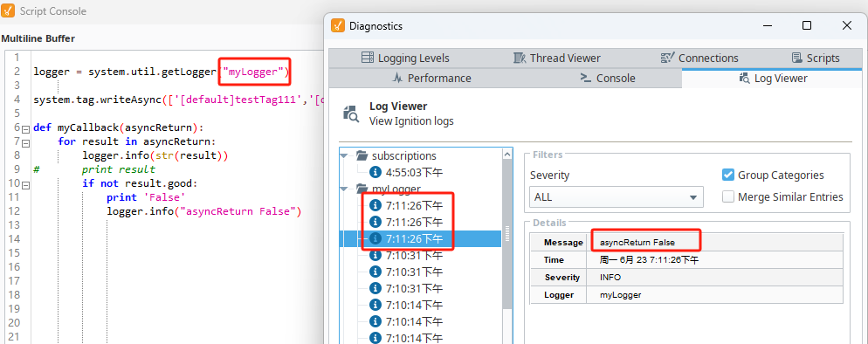The height and width of the screenshot is (344, 868).
Task: Click the Time row header in Details
Action: pos(559,260)
